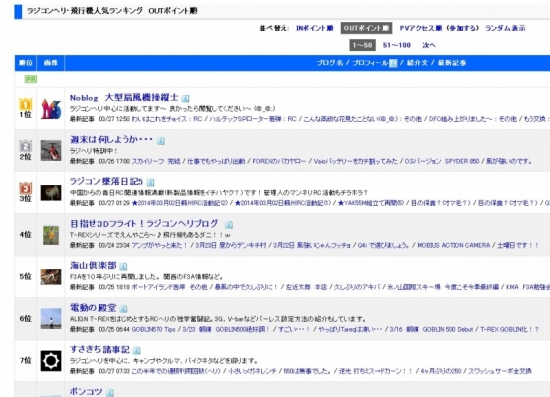Open article スワッシュサーボ全交換
The width and height of the screenshot is (550, 397).
click(500, 371)
